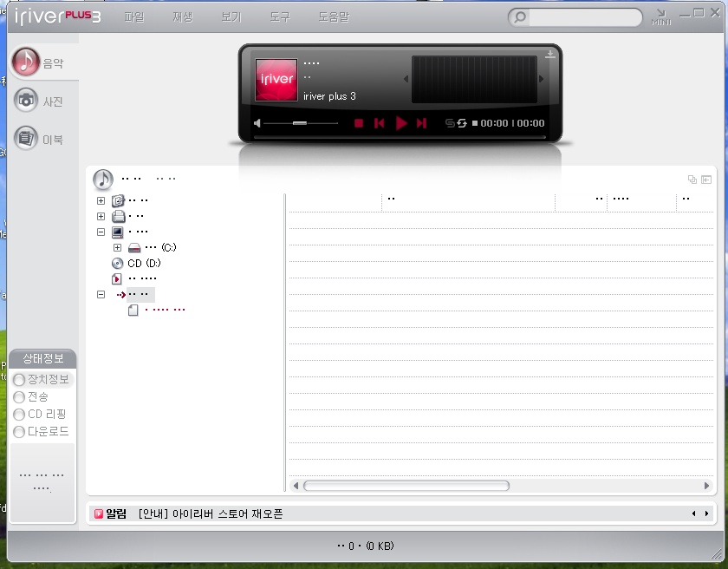Viewport: 728px width, 569px height.
Task: Show next notice with right arrow
Action: pos(706,513)
